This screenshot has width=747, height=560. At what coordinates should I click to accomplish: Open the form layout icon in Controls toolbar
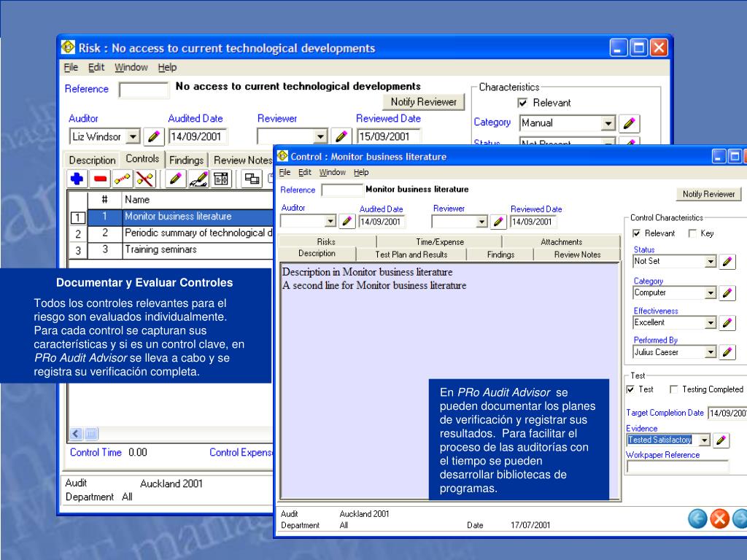click(221, 179)
